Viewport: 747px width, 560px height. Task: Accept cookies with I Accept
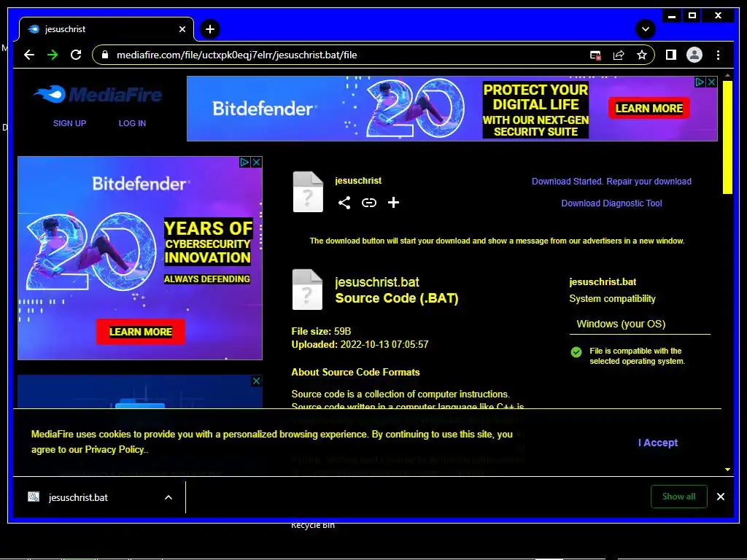(x=658, y=443)
